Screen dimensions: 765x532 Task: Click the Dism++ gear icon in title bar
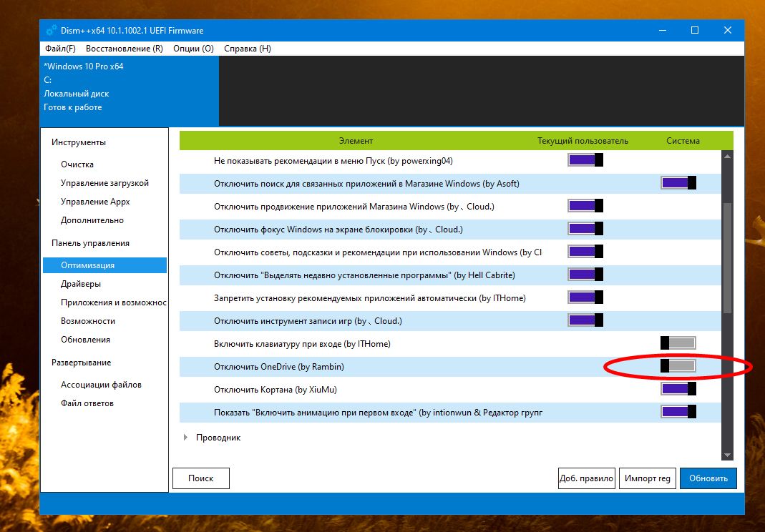tap(51, 31)
